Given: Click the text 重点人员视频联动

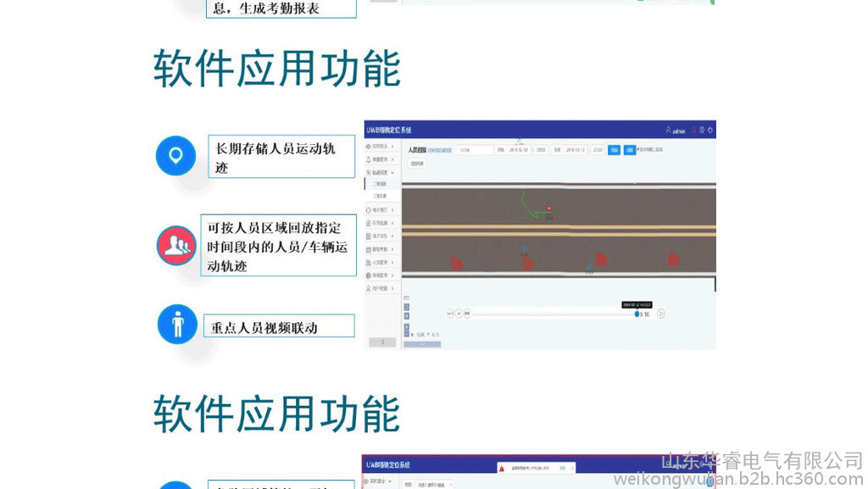Looking at the screenshot, I should (x=264, y=328).
